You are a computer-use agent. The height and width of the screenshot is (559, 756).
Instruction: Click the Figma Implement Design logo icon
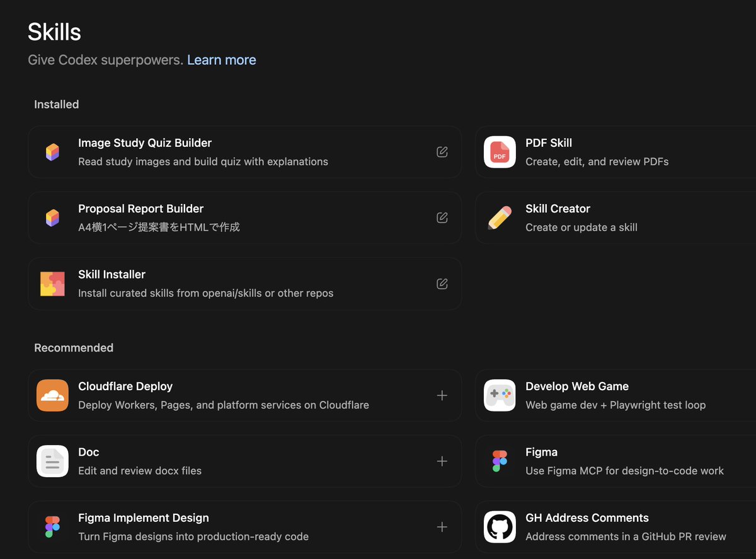(52, 527)
